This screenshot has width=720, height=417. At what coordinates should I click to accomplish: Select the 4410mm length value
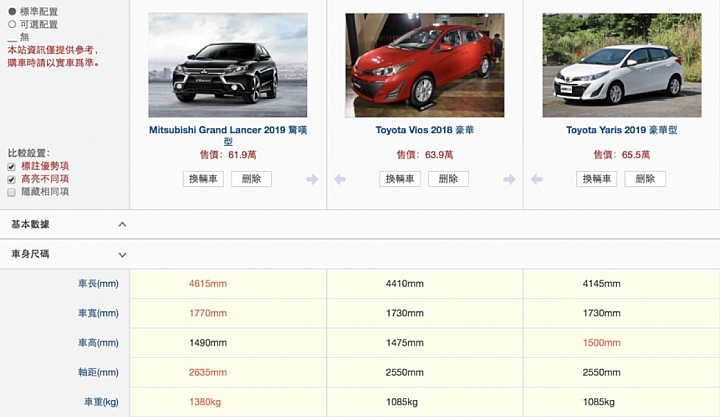pyautogui.click(x=405, y=284)
